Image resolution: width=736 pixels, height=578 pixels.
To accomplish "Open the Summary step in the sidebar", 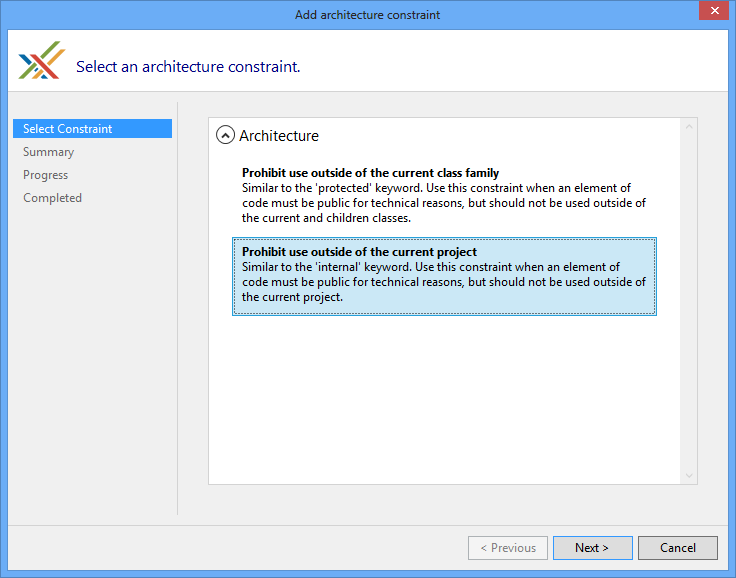I will point(49,152).
